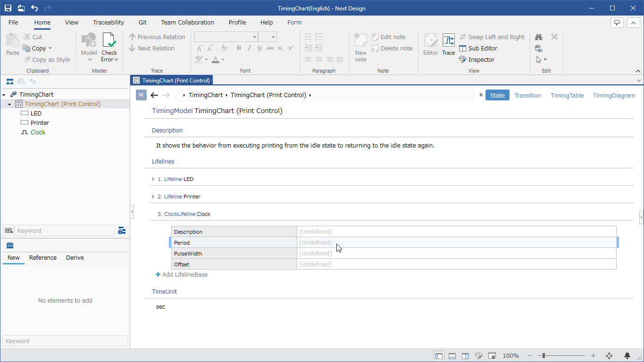Expand the Lifeline LED section
The image size is (644, 362).
153,179
